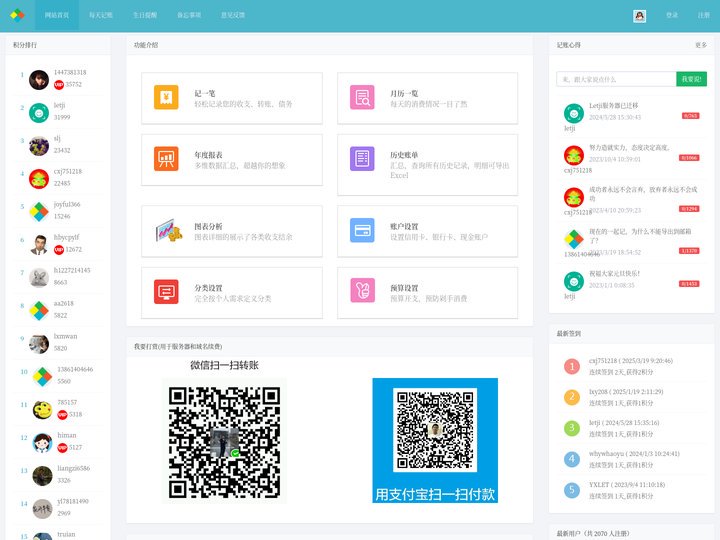This screenshot has width=720, height=540.
Task: Open the 历史账单 feature title
Action: 404,155
